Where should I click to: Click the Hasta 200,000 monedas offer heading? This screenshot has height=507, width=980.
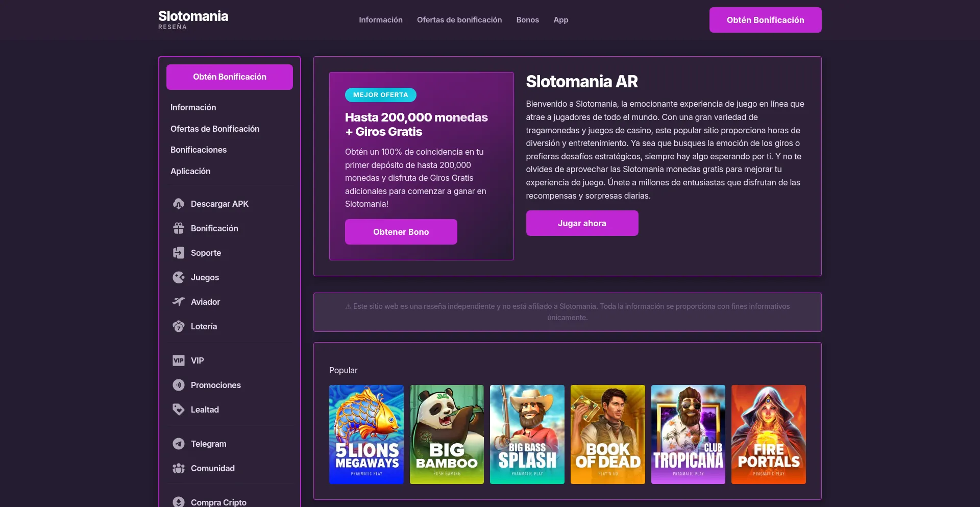[x=416, y=124]
